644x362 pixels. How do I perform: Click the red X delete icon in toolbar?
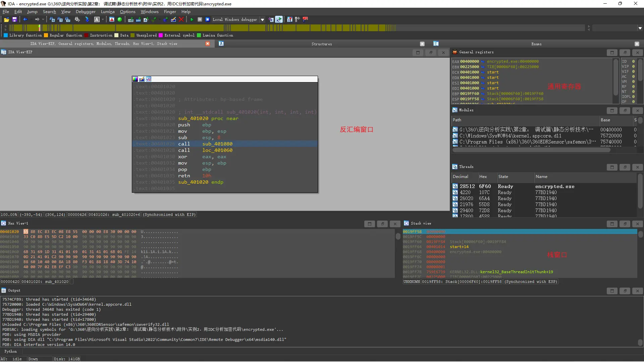tap(181, 20)
